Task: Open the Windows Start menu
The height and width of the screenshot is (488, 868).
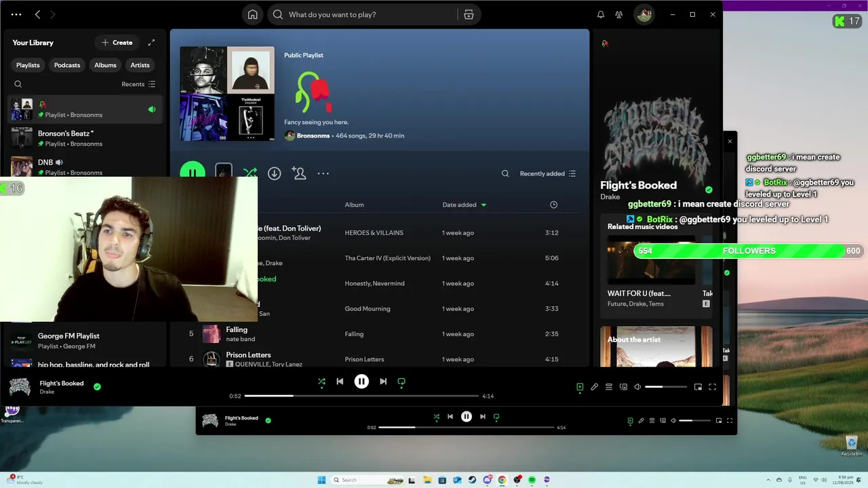Action: click(x=321, y=480)
